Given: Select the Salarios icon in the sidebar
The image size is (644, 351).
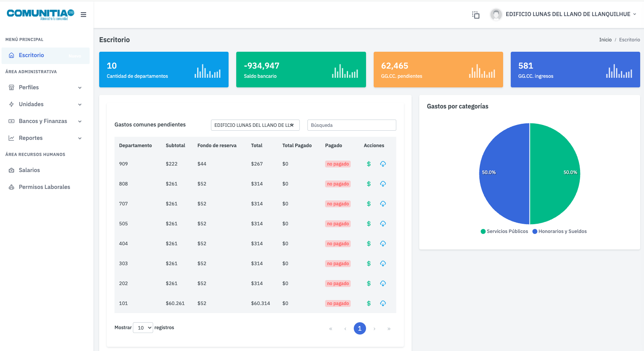Looking at the screenshot, I should 11,170.
